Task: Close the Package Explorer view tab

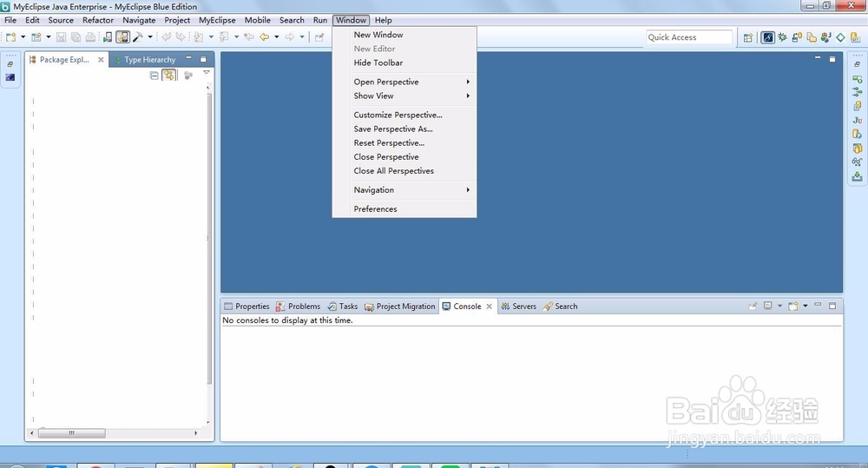Action: 101,60
